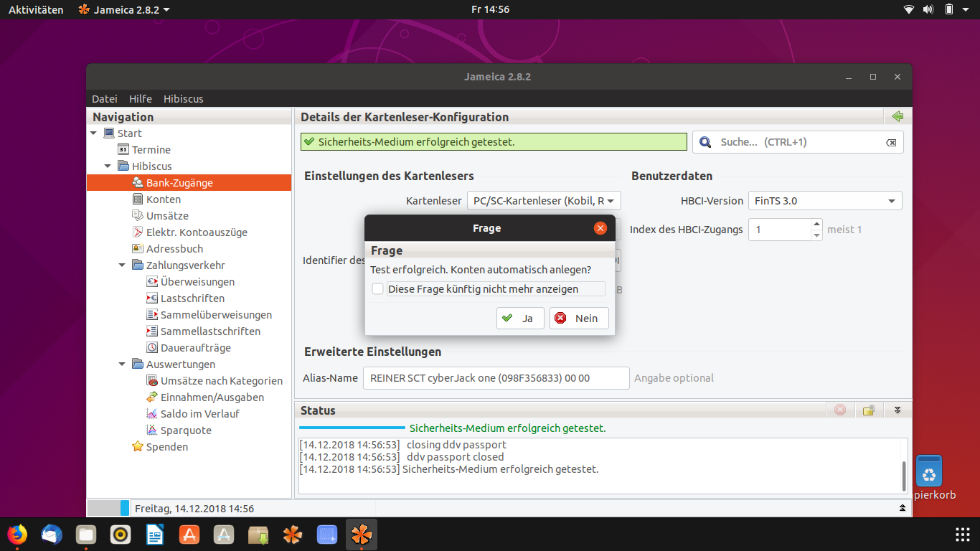The image size is (980, 551).
Task: Collapse the Zahlungsverkehr tree node
Action: coord(122,265)
